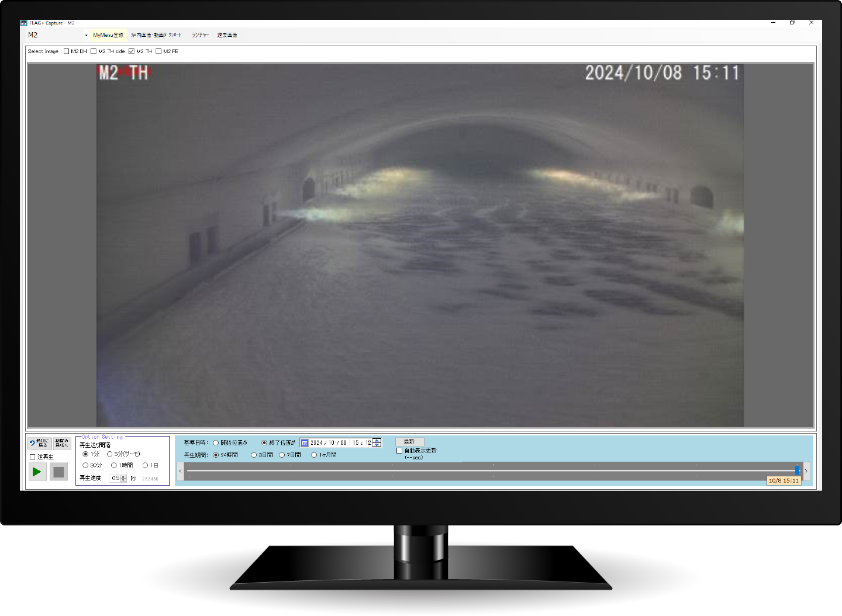Click the timeline left scroll arrow
842x616 pixels.
(x=180, y=471)
